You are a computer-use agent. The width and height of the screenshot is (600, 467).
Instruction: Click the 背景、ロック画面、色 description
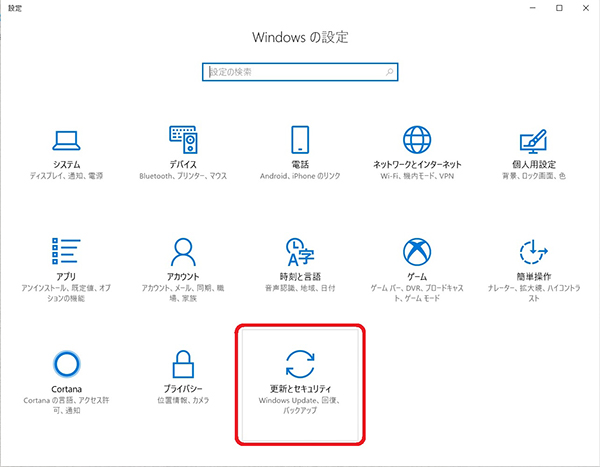[x=534, y=176]
